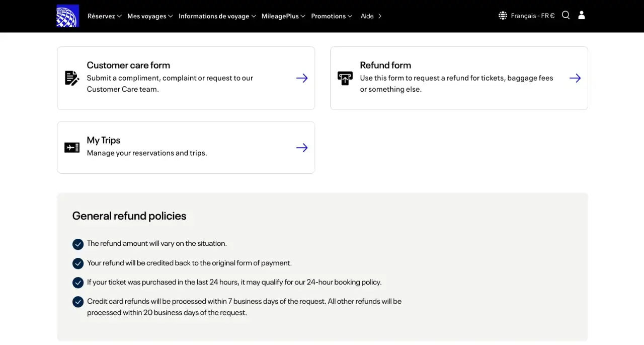Expand the Promotions menu
The image size is (644, 345).
[332, 16]
